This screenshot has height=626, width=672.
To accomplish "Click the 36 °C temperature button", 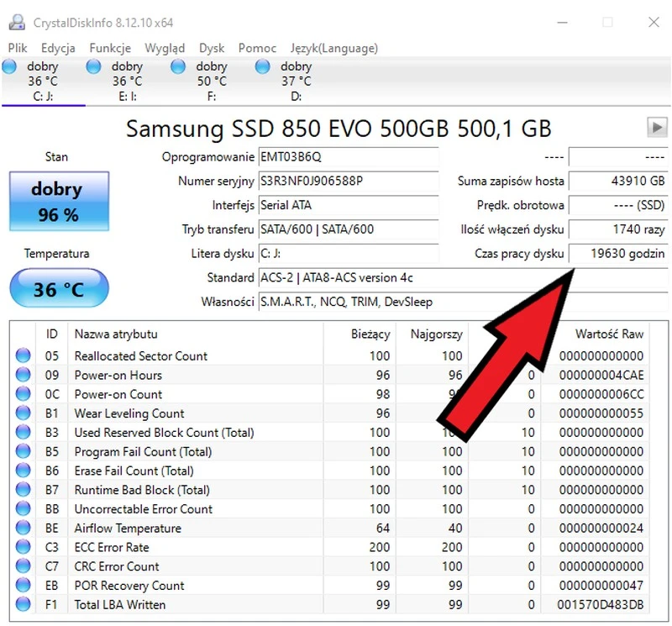I will tap(58, 290).
